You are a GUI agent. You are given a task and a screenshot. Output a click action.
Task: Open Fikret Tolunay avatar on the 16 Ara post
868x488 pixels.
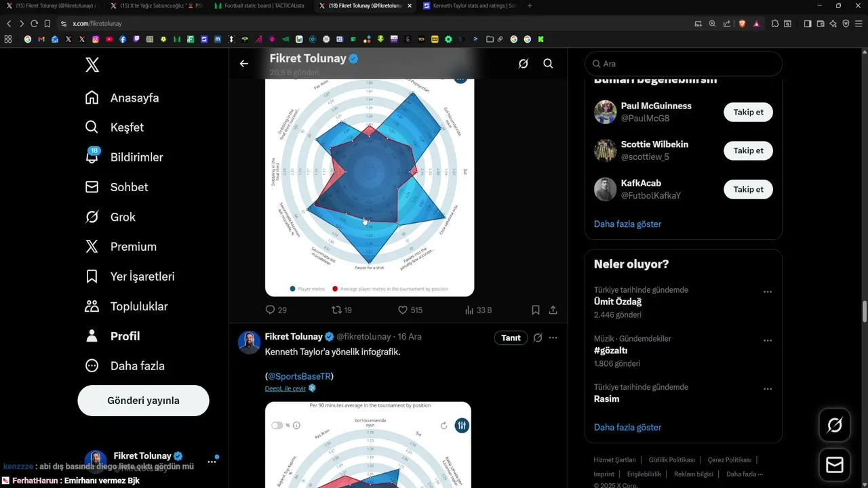249,342
